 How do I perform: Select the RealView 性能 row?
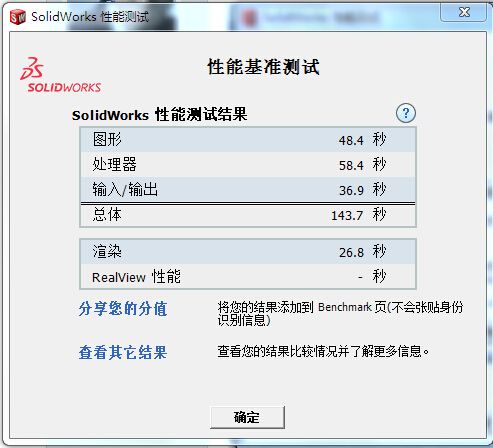click(x=248, y=277)
